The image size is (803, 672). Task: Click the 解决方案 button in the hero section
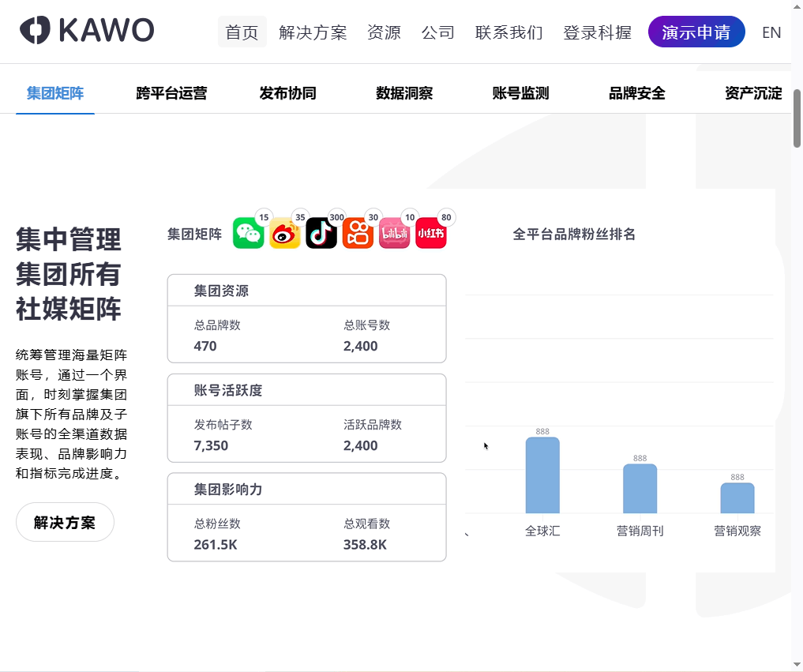click(65, 522)
